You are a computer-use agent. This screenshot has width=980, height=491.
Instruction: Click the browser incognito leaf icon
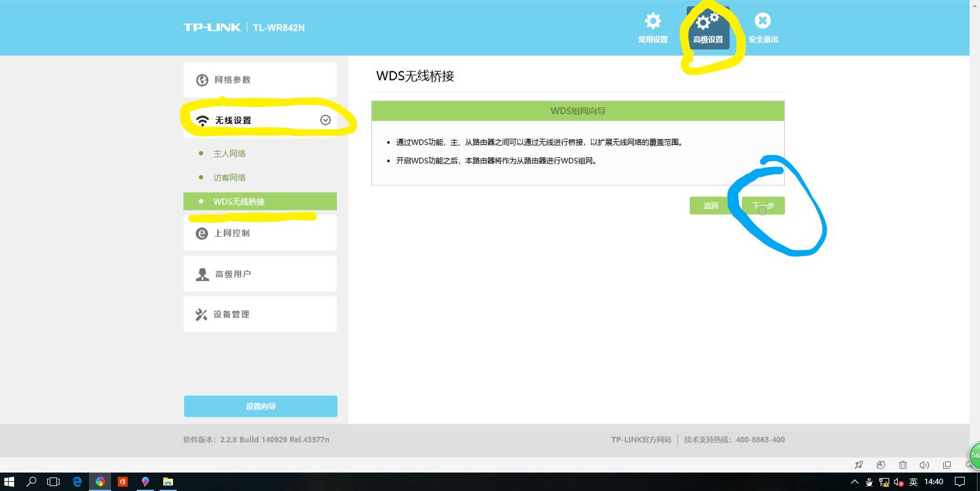click(881, 465)
